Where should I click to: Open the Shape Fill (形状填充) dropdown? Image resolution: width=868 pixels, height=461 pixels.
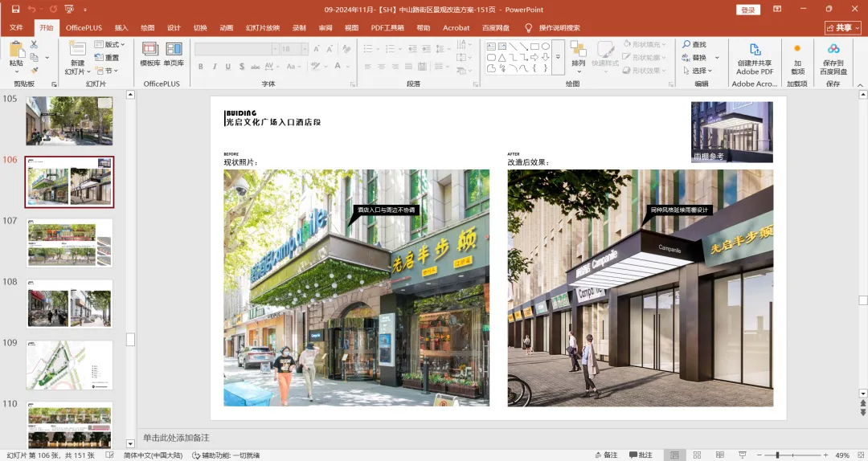pos(645,44)
